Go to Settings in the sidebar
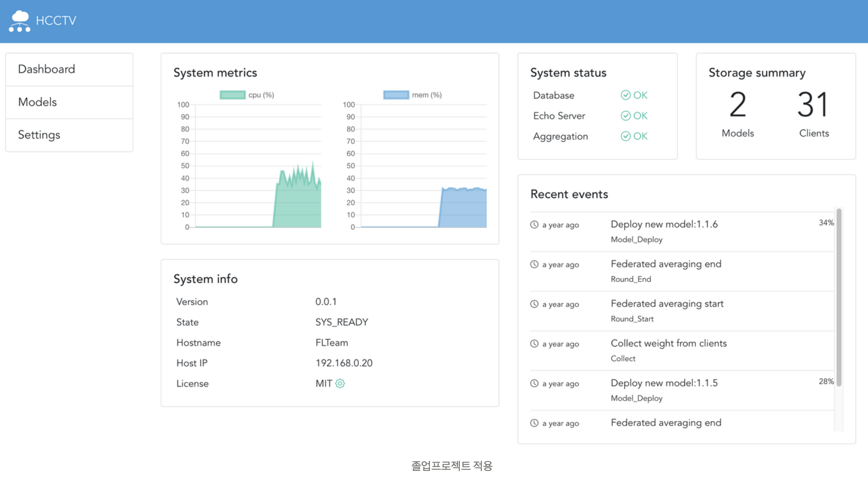Image resolution: width=868 pixels, height=477 pixels. pyautogui.click(x=39, y=135)
